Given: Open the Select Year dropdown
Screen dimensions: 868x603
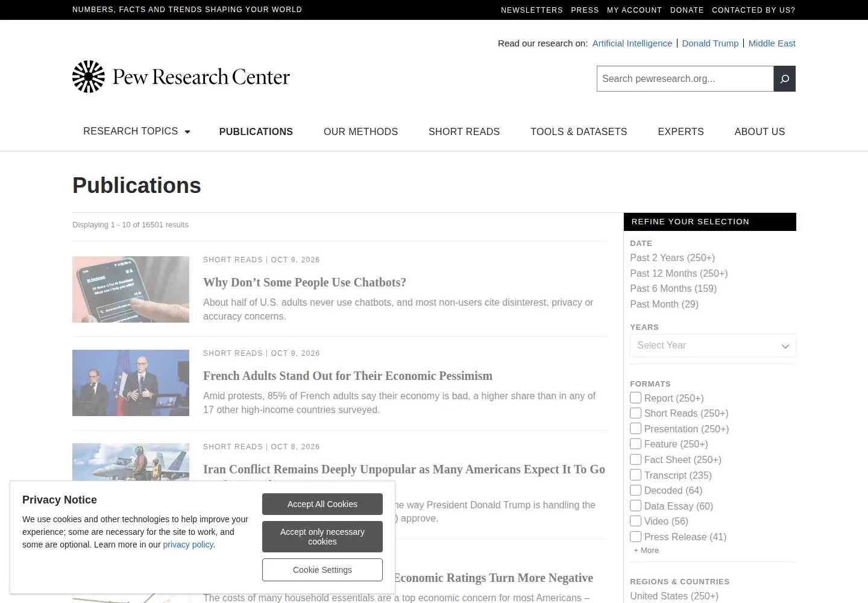Looking at the screenshot, I should pyautogui.click(x=712, y=346).
